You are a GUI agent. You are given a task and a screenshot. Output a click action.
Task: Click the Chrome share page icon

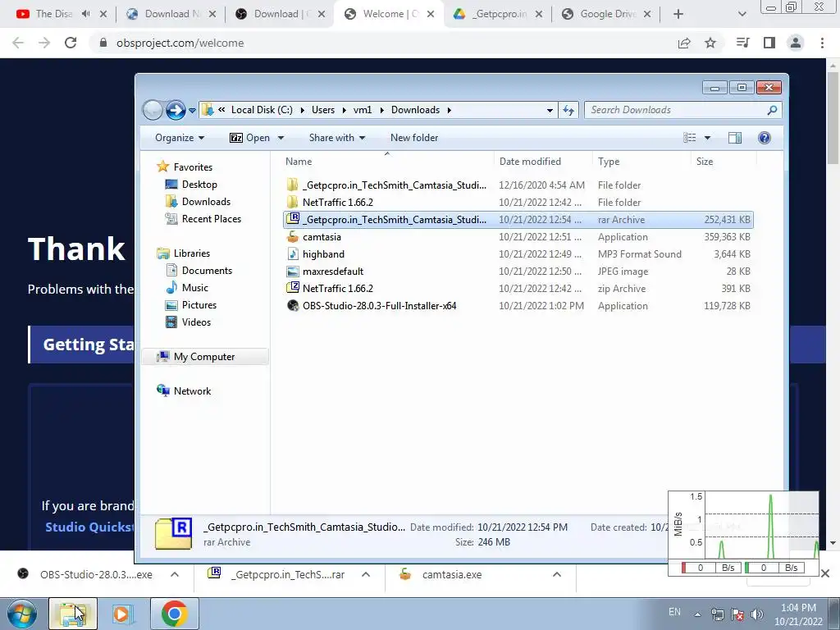coord(684,43)
